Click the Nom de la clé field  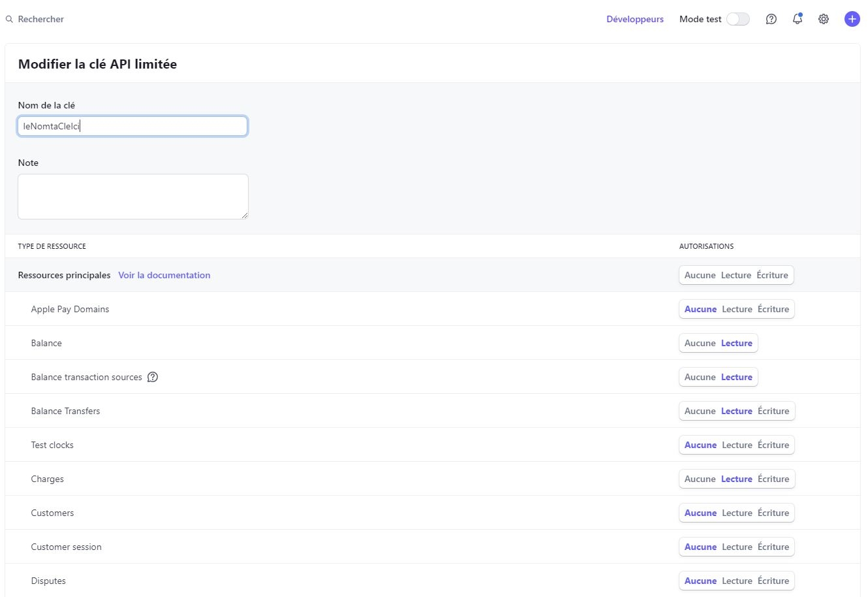point(132,126)
